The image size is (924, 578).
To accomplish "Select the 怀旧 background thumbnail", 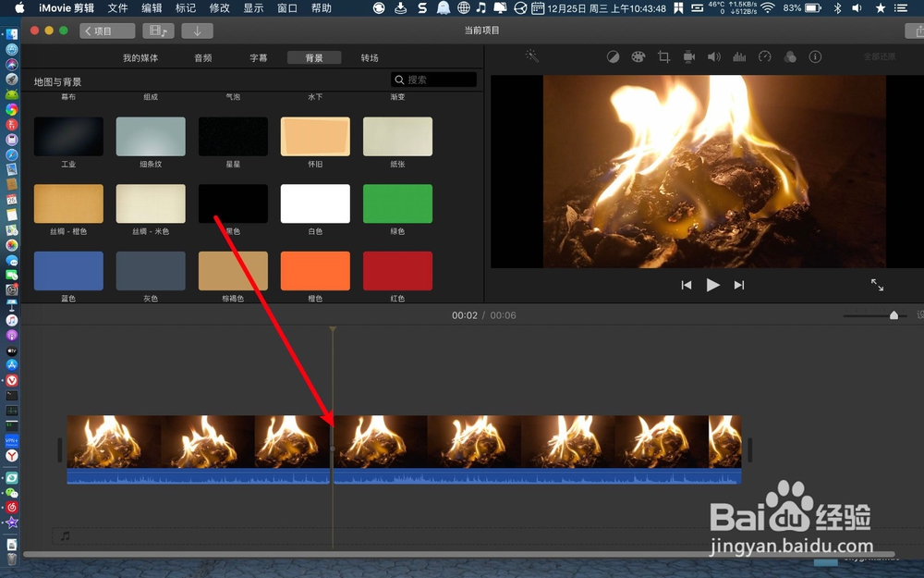I will point(315,136).
